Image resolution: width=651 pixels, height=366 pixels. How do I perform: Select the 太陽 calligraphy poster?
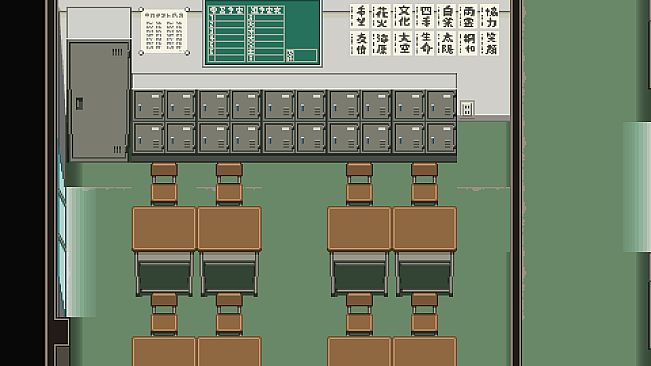tap(447, 43)
